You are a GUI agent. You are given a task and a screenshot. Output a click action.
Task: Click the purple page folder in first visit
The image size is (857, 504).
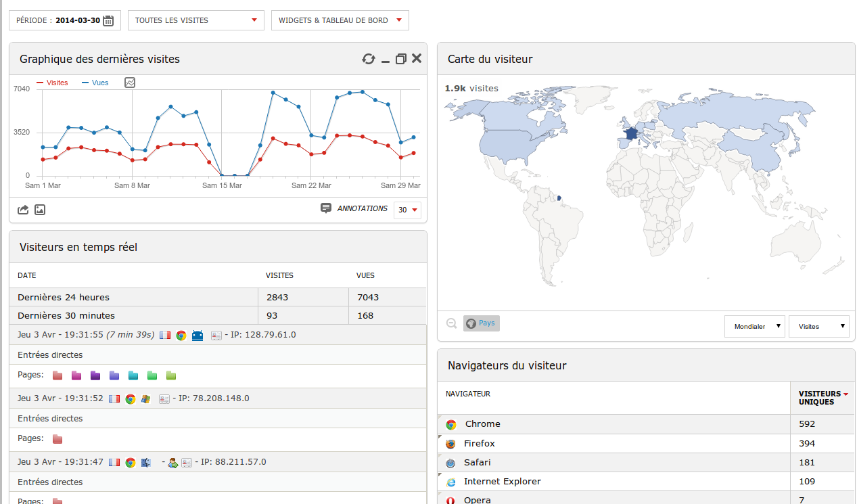[x=95, y=375]
